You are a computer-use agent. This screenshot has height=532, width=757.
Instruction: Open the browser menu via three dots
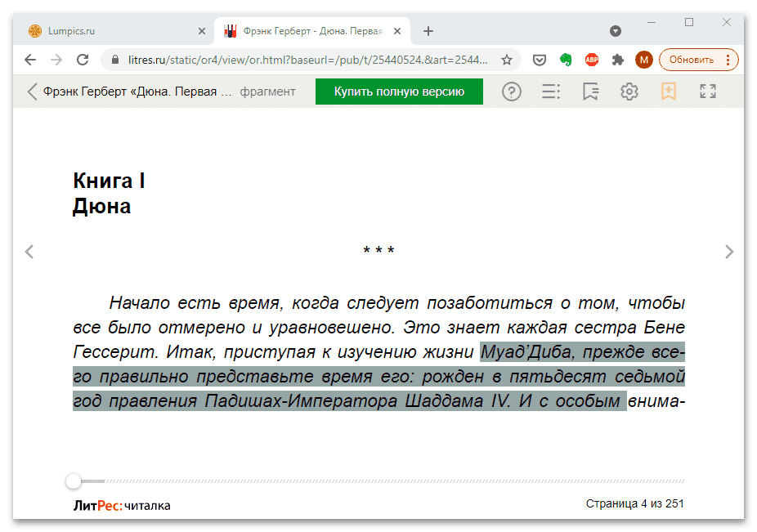click(727, 59)
